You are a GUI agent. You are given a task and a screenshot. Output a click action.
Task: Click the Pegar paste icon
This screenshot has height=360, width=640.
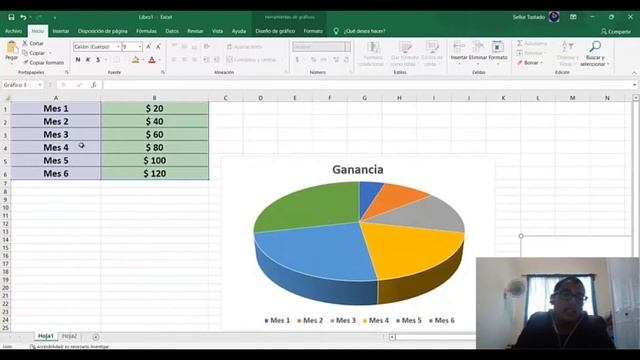click(11, 48)
